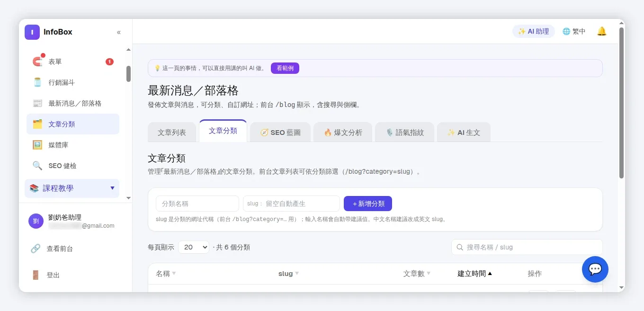Click the main page vertical scrollbar thumb
The width and height of the screenshot is (644, 311).
coord(621,103)
